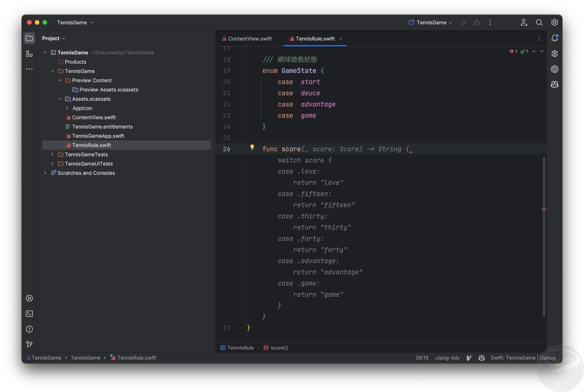Switch to the ContentView.swift tab
The width and height of the screenshot is (584, 392).
(250, 39)
